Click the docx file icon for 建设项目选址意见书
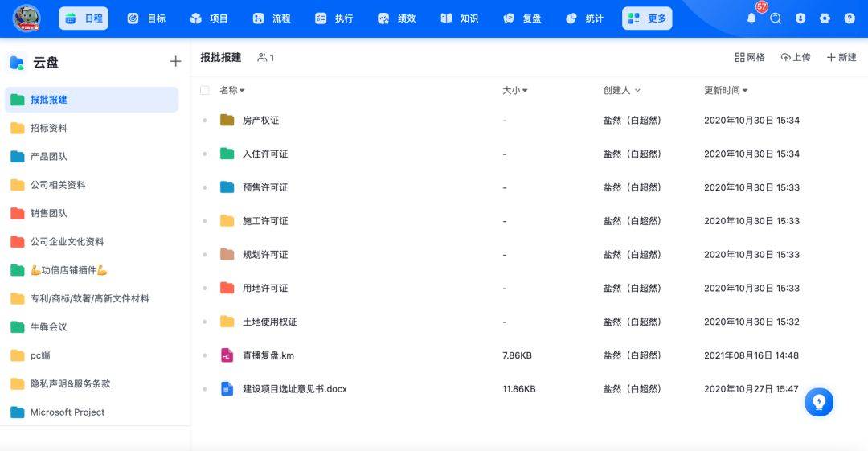Screen dimensions: 868x451 pyautogui.click(x=227, y=389)
